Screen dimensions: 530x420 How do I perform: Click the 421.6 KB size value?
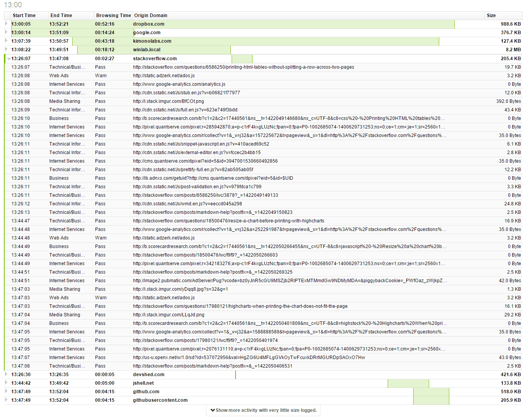[x=511, y=375]
